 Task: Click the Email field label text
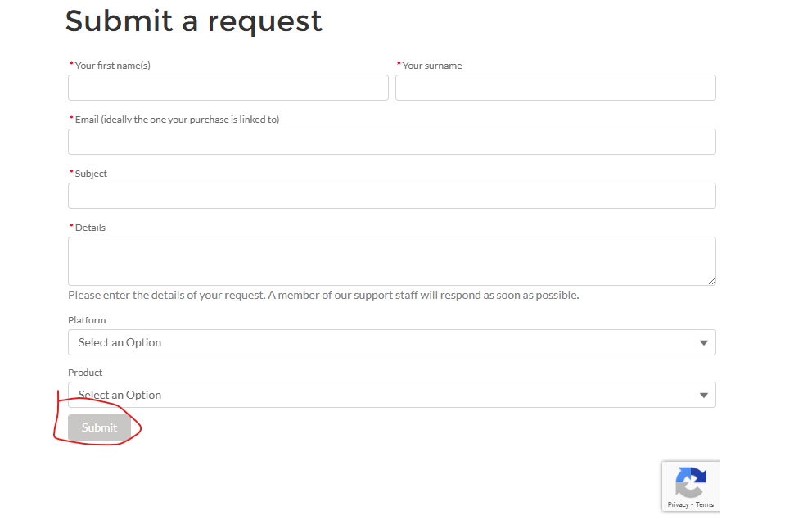(x=177, y=120)
